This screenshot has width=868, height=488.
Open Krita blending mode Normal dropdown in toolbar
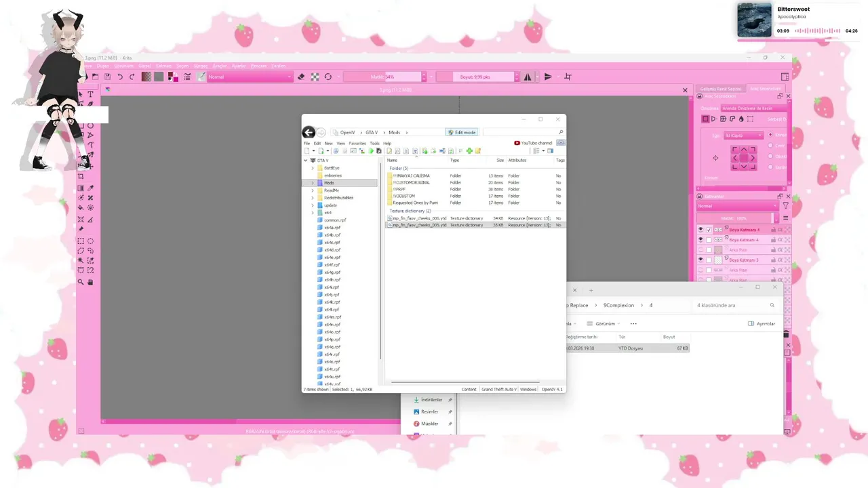pos(250,77)
